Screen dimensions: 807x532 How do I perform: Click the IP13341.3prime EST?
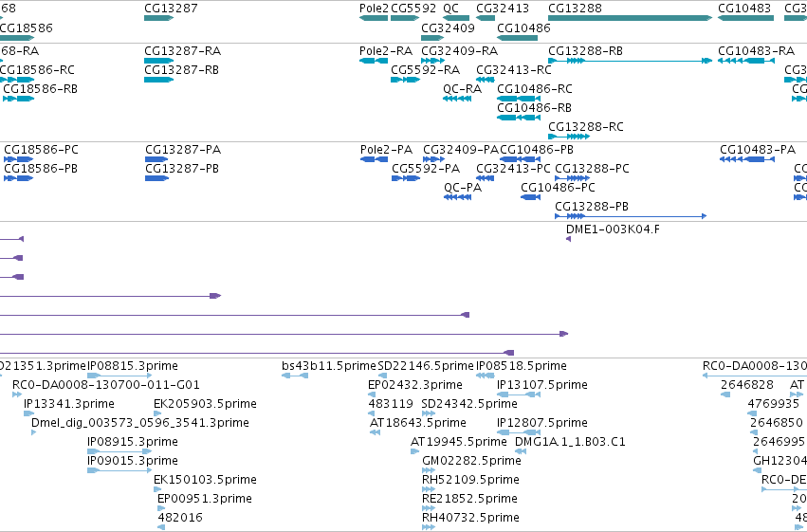click(28, 413)
